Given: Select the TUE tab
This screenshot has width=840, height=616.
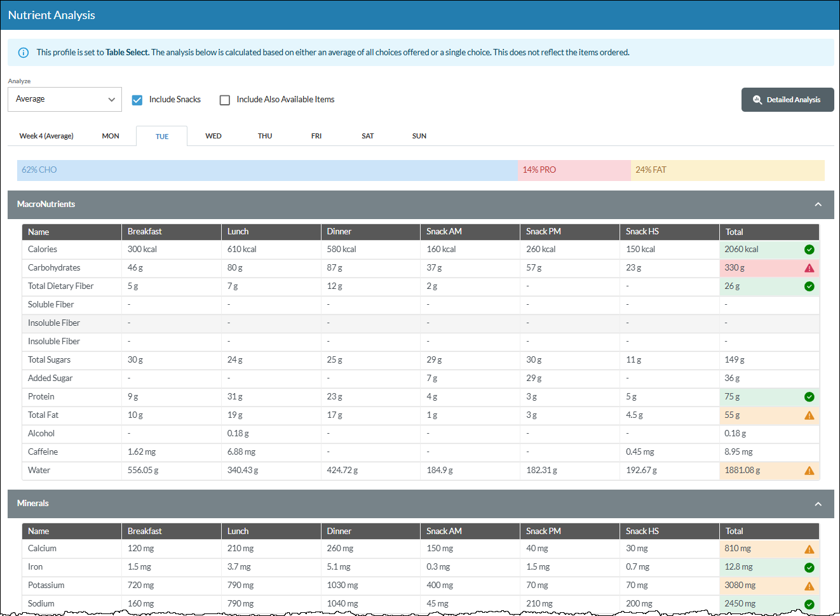Looking at the screenshot, I should [162, 136].
